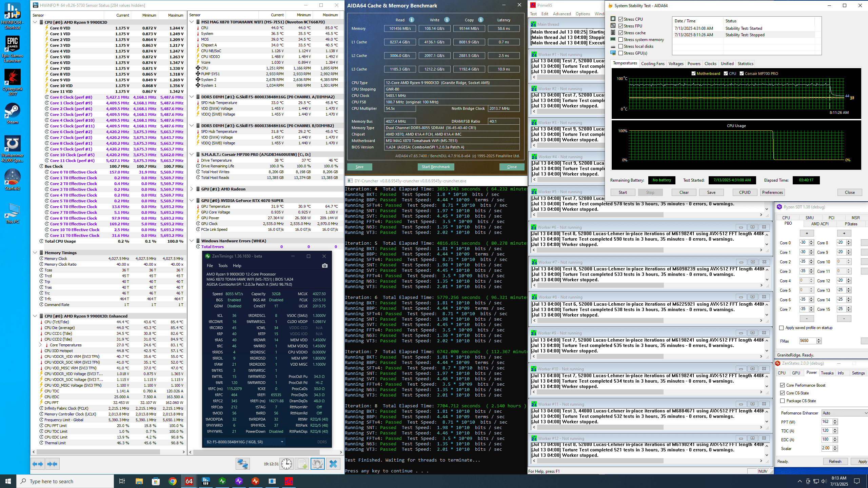Click Chrome icon in taskbar
868x488 pixels.
[x=173, y=481]
